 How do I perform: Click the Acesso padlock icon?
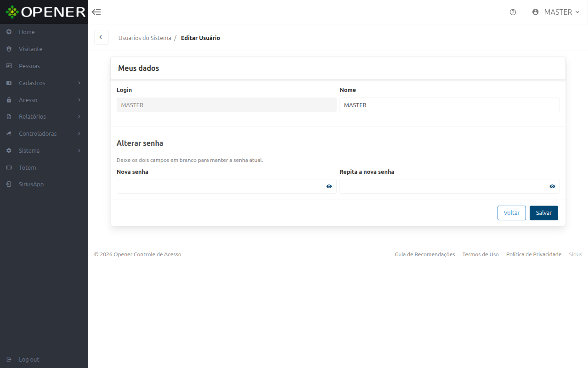pyautogui.click(x=9, y=100)
